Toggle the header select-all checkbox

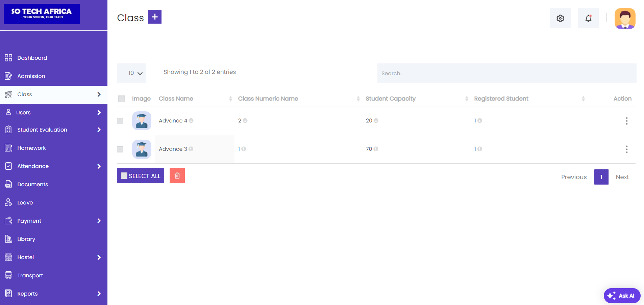point(122,99)
